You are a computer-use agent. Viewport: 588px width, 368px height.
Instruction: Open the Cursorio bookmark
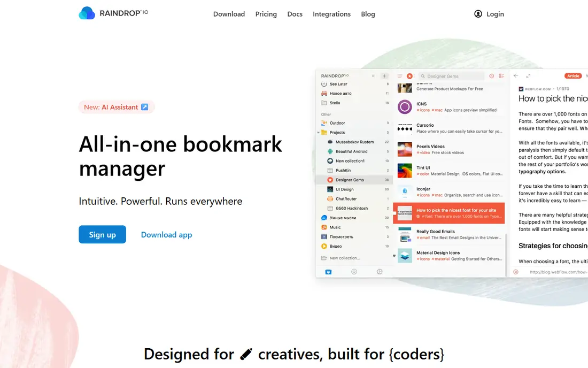click(449, 128)
